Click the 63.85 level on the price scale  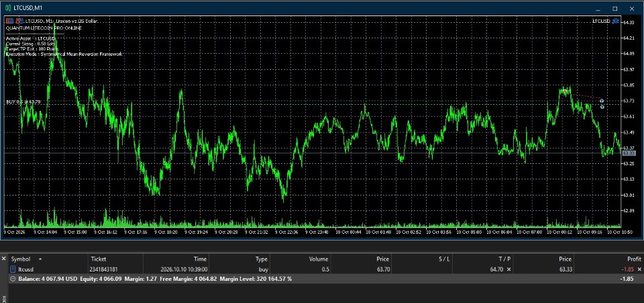coord(629,85)
